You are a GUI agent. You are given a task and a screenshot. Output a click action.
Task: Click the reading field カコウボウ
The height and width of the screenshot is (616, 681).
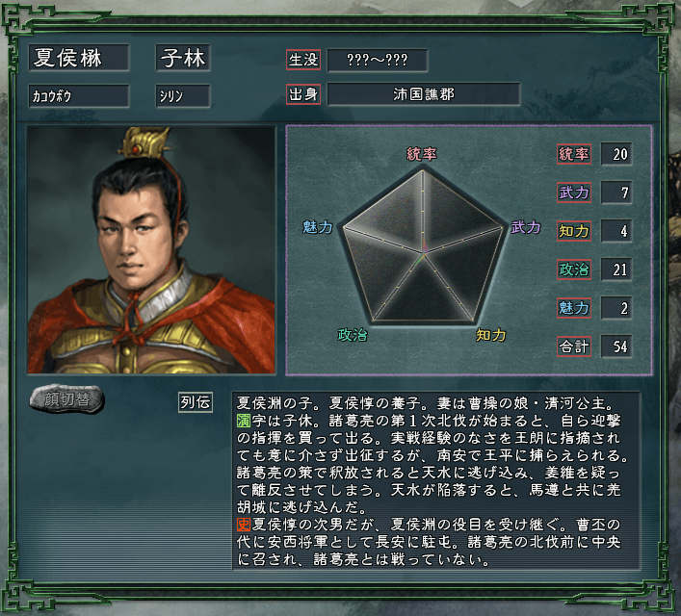(x=79, y=96)
